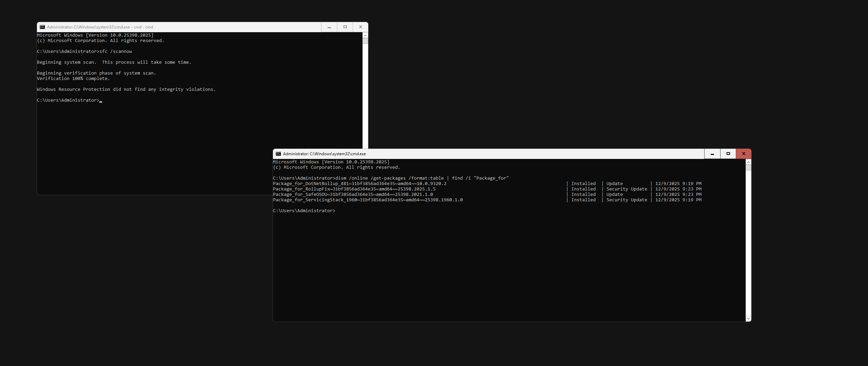Maximize the sfc scannow command prompt window

345,27
